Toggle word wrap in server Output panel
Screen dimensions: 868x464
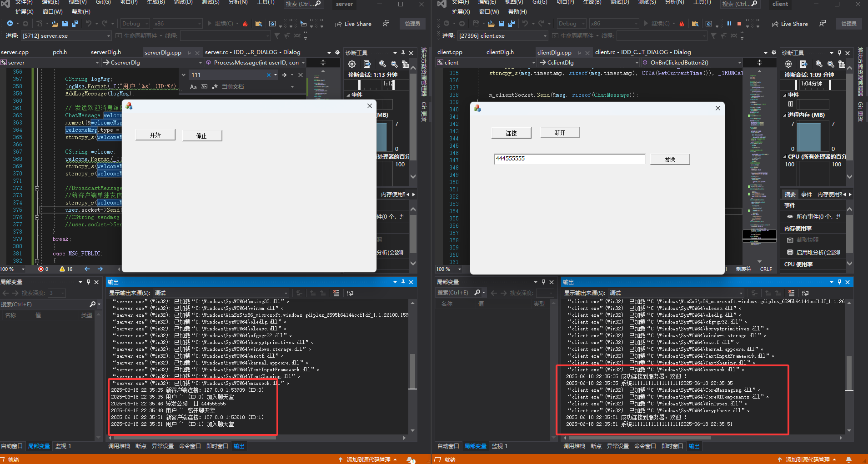click(x=350, y=293)
